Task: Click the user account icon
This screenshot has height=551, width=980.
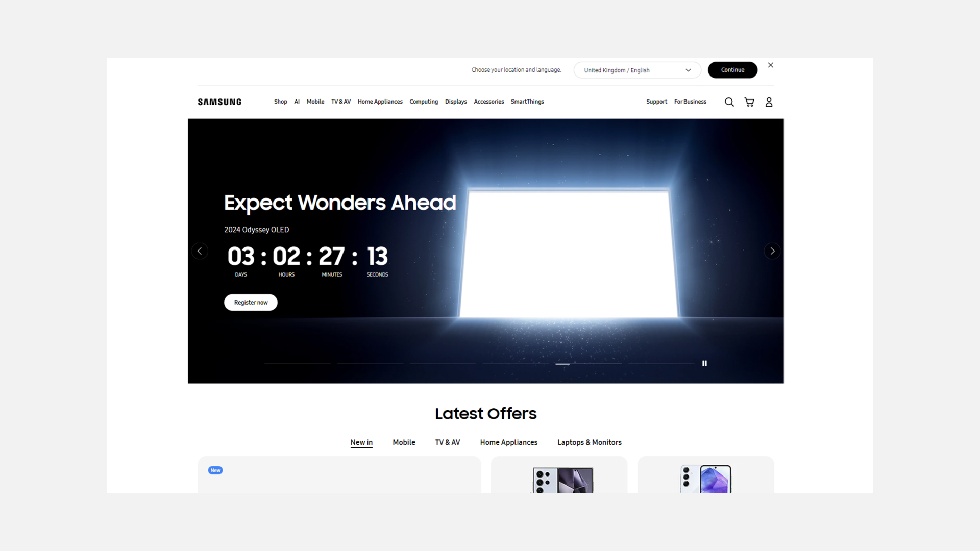Action: pyautogui.click(x=769, y=102)
